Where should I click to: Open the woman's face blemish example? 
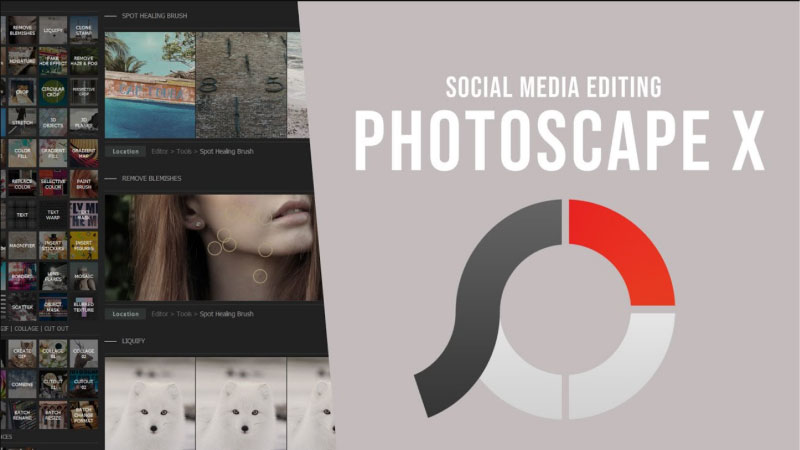point(213,247)
